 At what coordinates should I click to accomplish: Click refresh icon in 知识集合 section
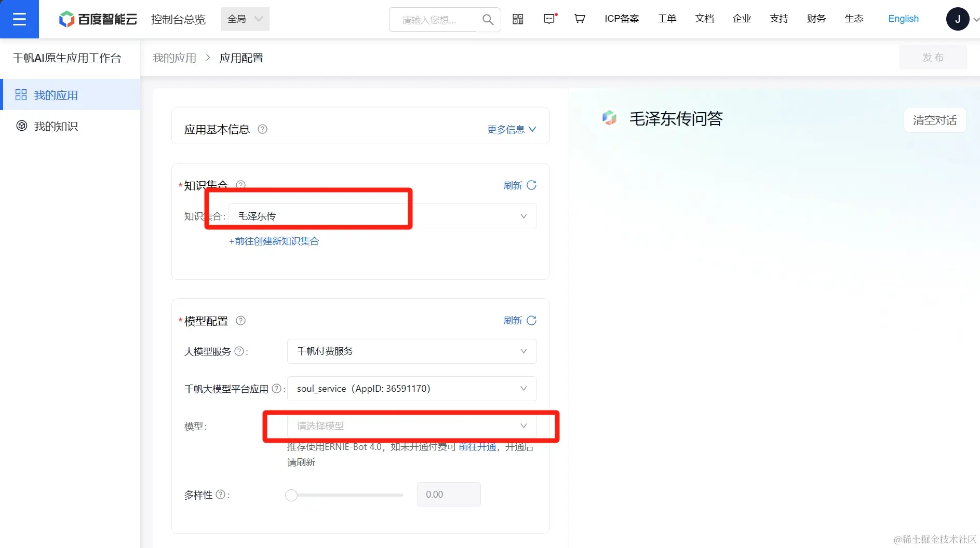click(x=531, y=185)
